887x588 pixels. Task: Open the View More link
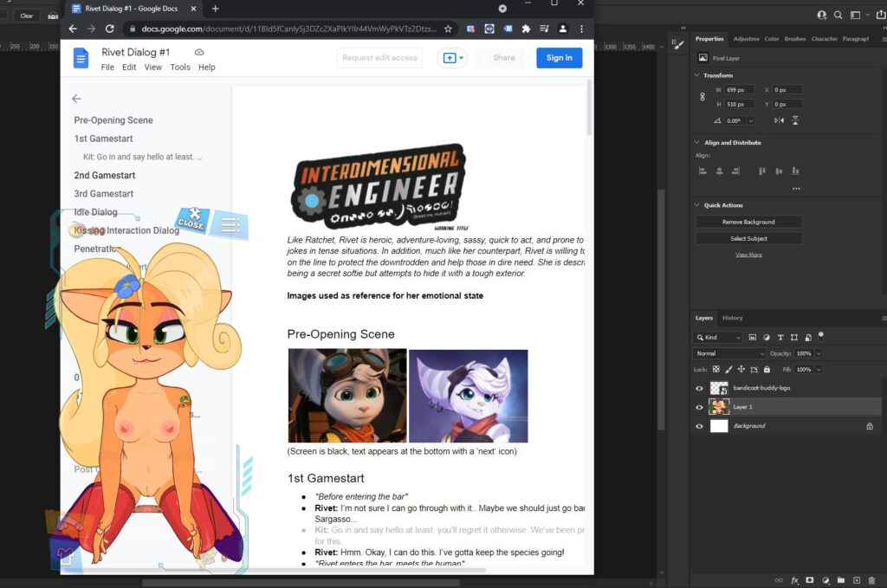tap(748, 255)
